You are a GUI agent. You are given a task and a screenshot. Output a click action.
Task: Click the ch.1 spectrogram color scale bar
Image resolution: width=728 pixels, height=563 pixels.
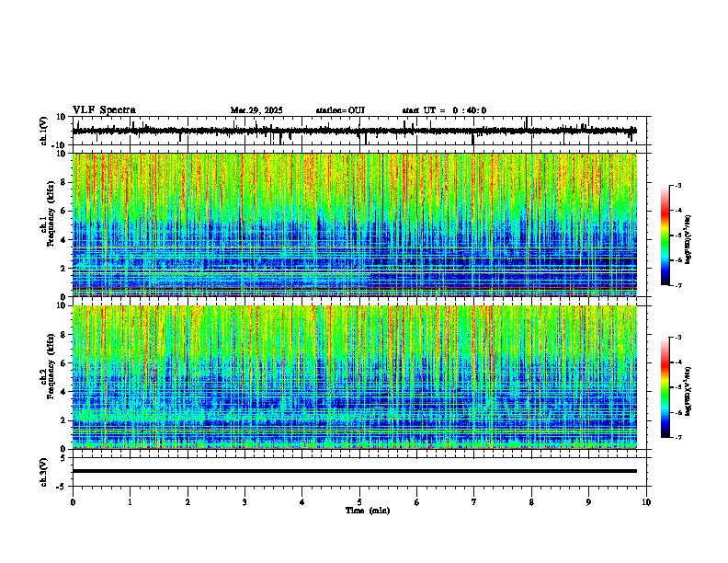point(665,236)
